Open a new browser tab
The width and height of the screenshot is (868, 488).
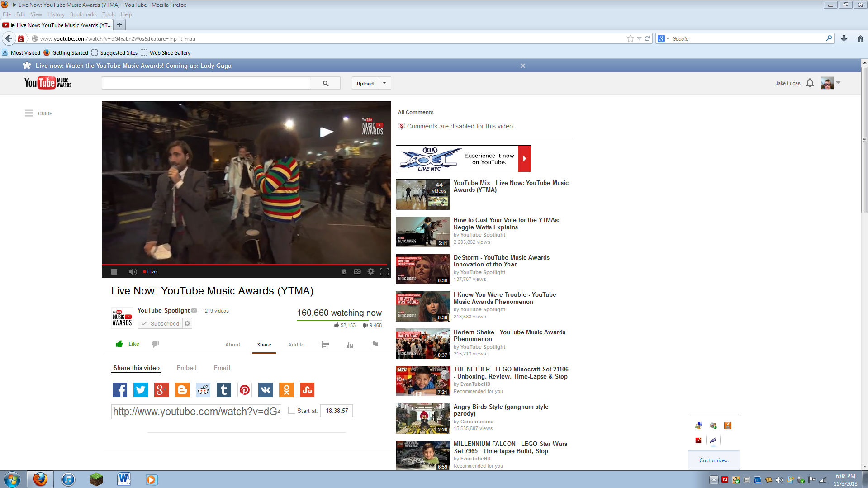(119, 25)
